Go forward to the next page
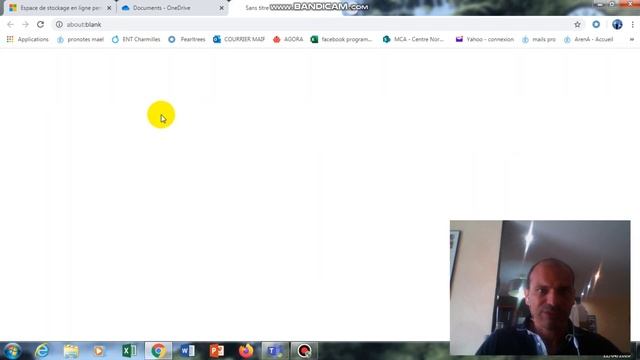This screenshot has width=640, height=360. click(25, 24)
